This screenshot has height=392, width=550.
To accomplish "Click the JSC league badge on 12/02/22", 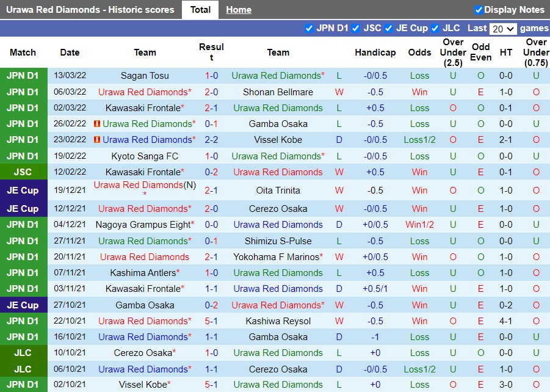I will click(23, 172).
